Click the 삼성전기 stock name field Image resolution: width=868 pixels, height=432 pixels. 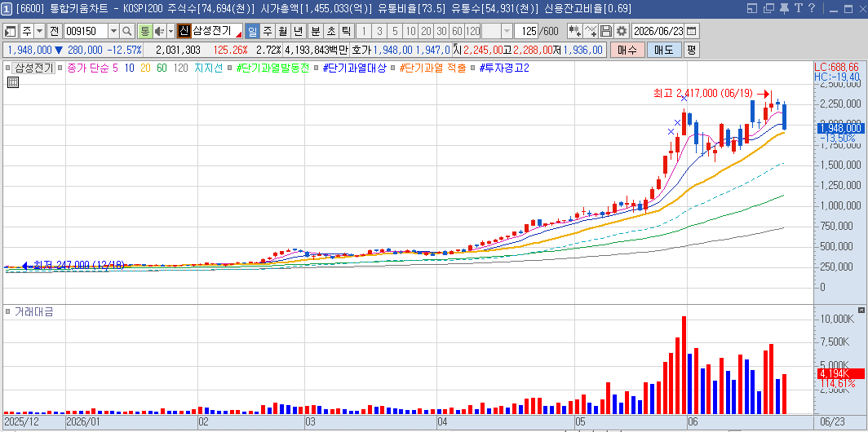217,31
